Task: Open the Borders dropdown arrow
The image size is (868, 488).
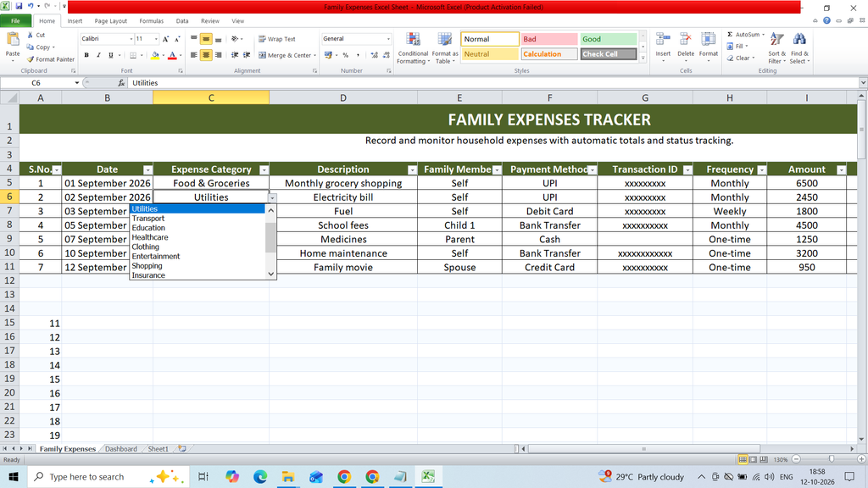Action: [x=142, y=55]
